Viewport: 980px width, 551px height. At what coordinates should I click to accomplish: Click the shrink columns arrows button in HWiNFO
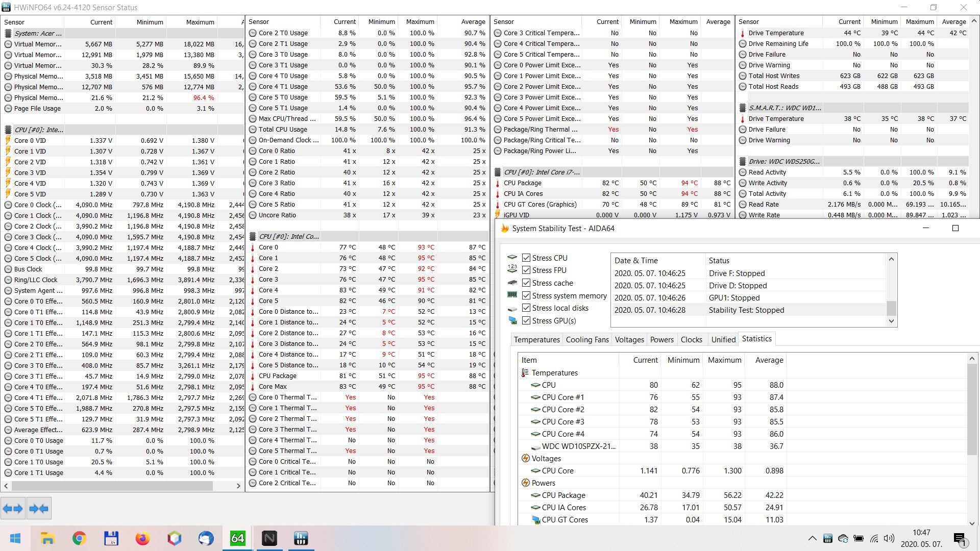click(x=39, y=508)
